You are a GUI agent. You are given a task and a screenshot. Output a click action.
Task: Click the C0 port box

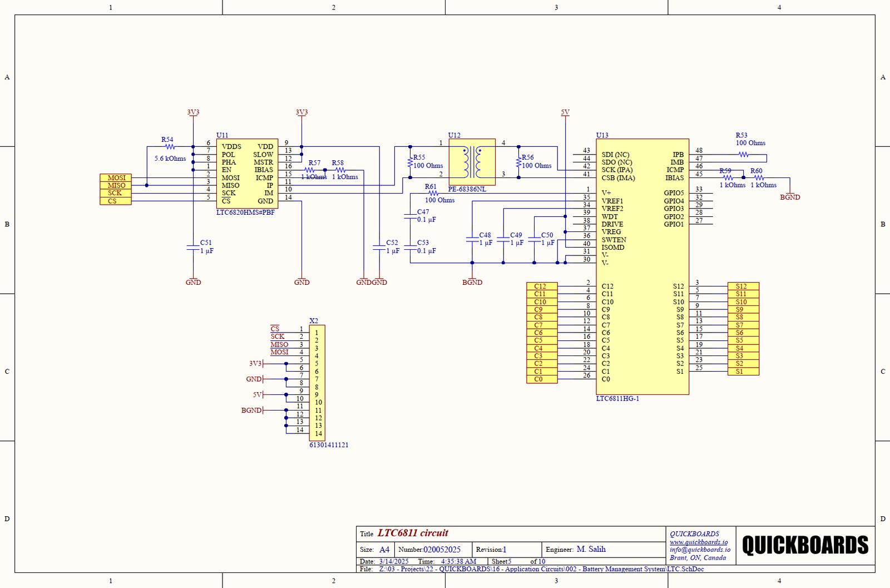pyautogui.click(x=541, y=379)
